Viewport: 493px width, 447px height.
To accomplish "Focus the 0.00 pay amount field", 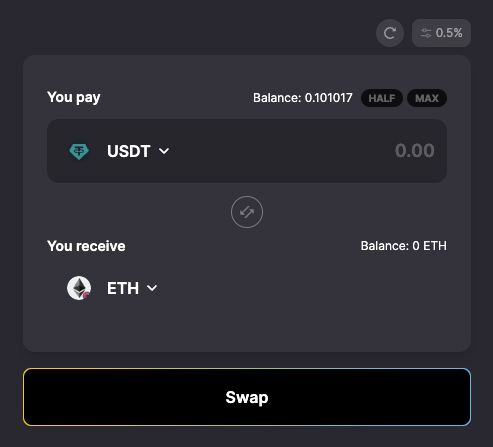I will point(414,150).
